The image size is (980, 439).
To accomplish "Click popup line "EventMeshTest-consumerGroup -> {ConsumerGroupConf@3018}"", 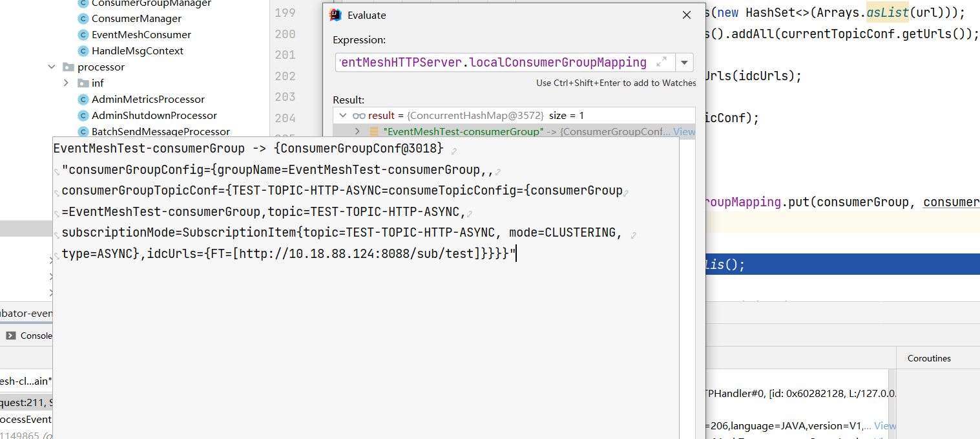I will 249,149.
